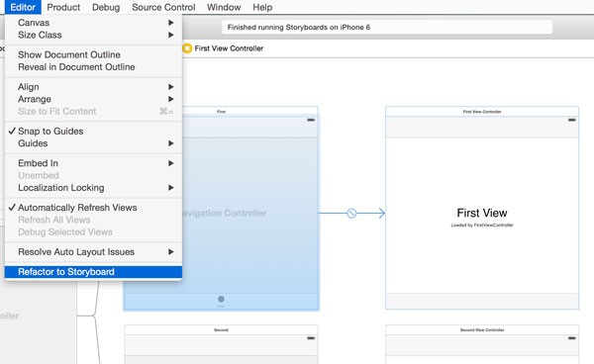Screen dimensions: 594x364
Task: Choose Reveal in Document Outline
Action: (93, 67)
